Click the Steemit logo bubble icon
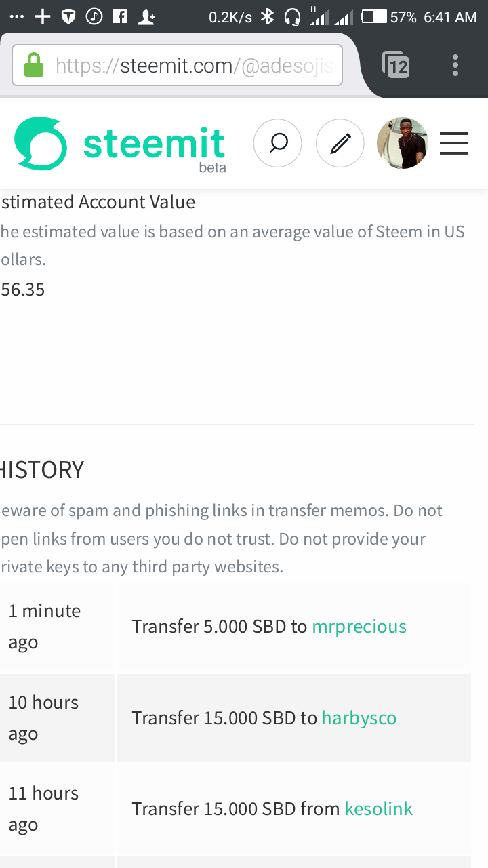 point(41,143)
